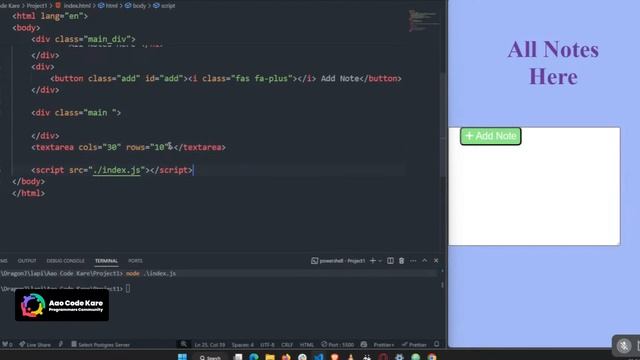Click the index.html breadcrumb item
The width and height of the screenshot is (640, 360).
click(x=73, y=5)
